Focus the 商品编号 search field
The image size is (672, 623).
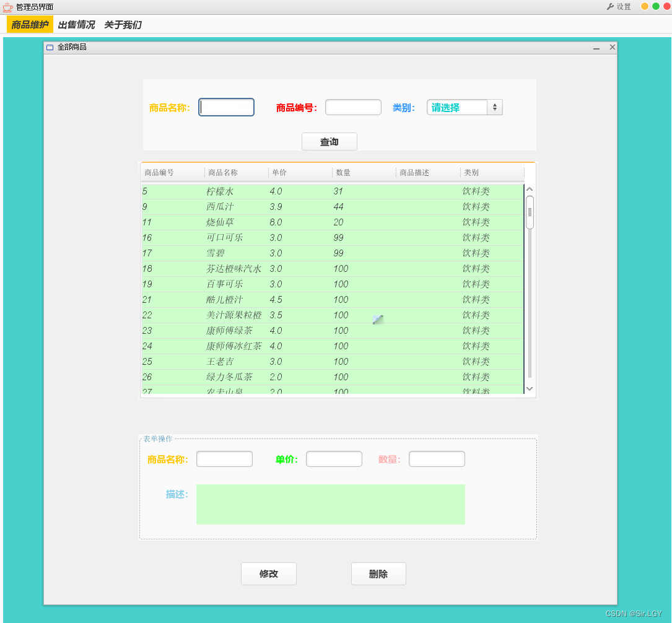pos(353,107)
